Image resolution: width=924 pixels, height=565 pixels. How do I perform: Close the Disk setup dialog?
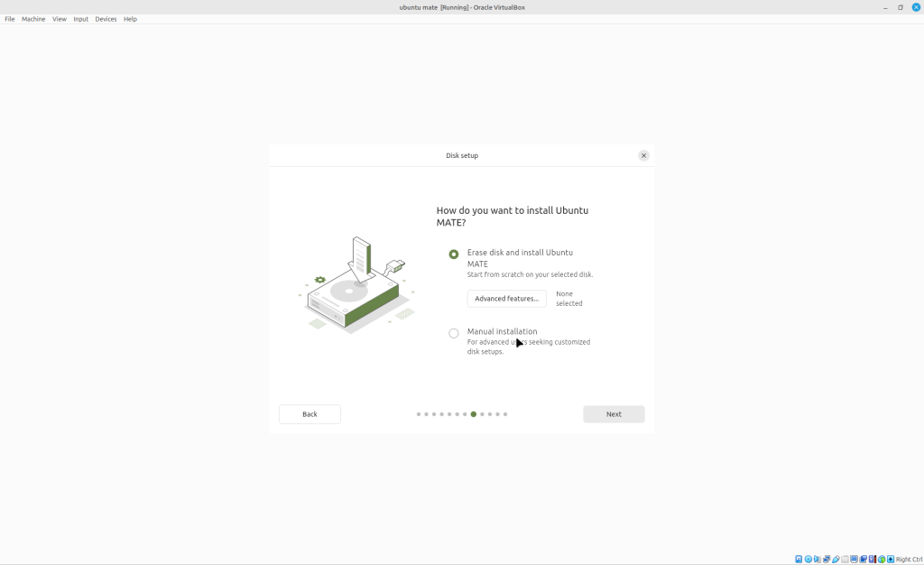point(643,155)
